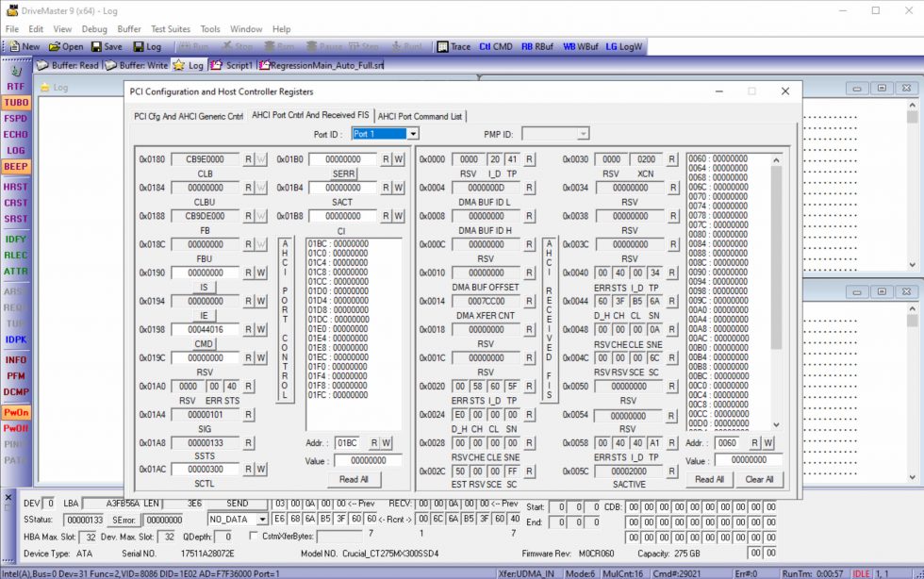Click the Save toolbar icon
924x579 pixels.
tap(107, 46)
